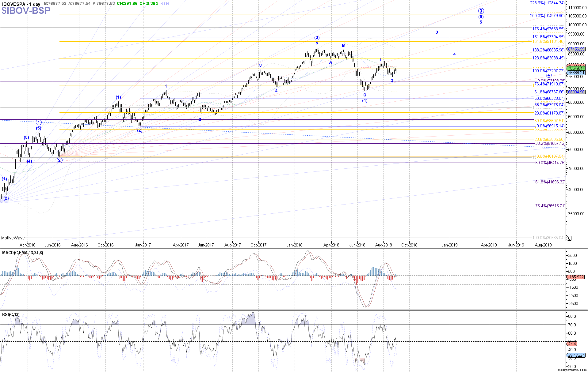Screen dimensions: 588x372
Task: Select the yellow 161.8%(91131.46) Fibonacci label
Action: (x=548, y=41)
